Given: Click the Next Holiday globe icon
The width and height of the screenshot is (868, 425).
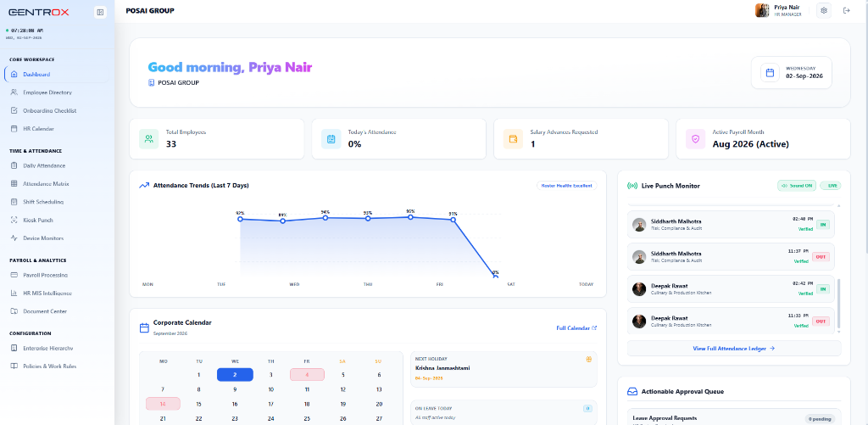Looking at the screenshot, I should tap(589, 359).
